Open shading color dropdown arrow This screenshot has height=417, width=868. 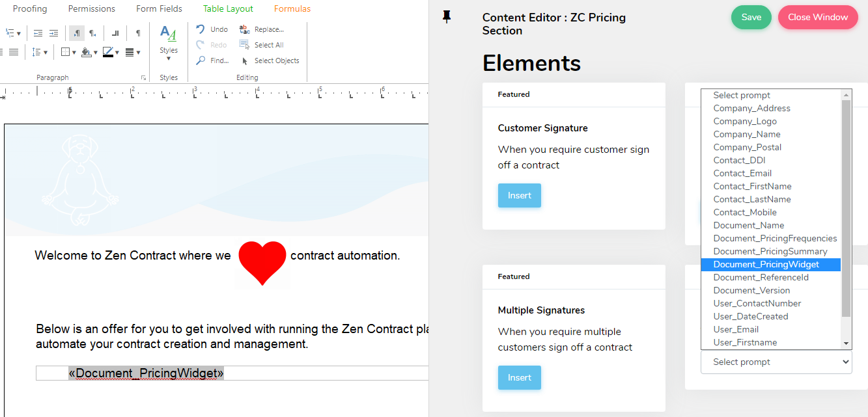(x=96, y=53)
